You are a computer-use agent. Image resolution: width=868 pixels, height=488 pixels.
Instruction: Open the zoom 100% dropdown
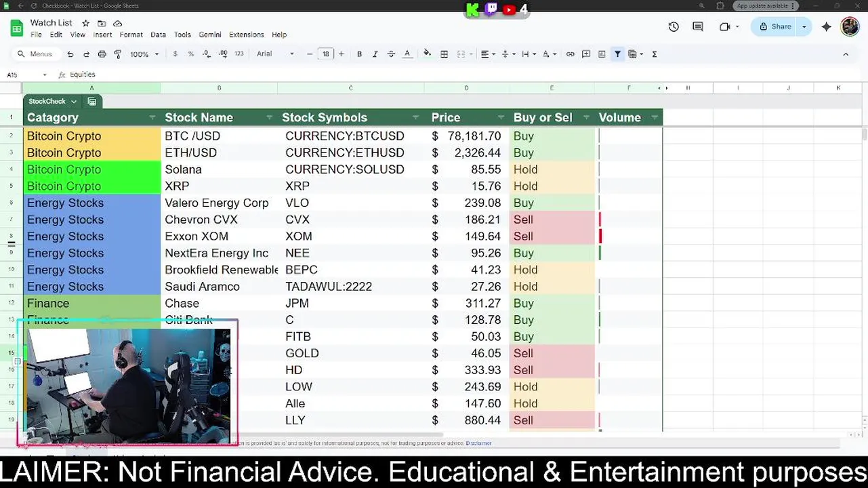click(x=144, y=54)
